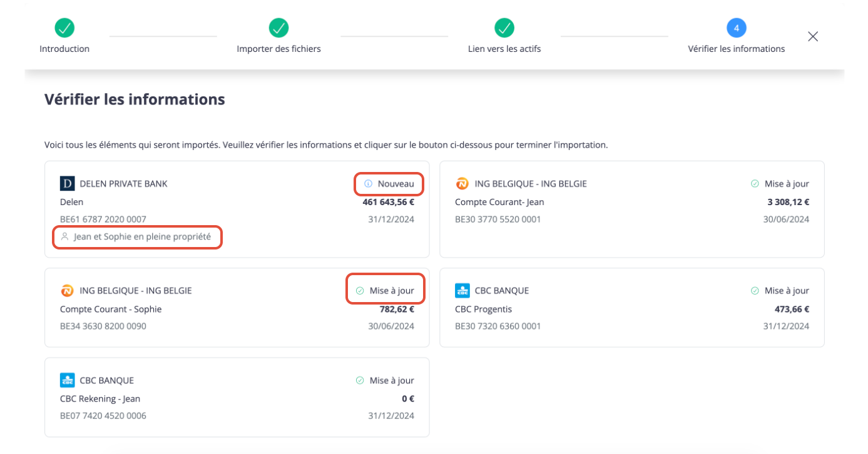Click the ING logo on Compte Courant - Sophie
This screenshot has height=454, width=868.
tap(67, 291)
